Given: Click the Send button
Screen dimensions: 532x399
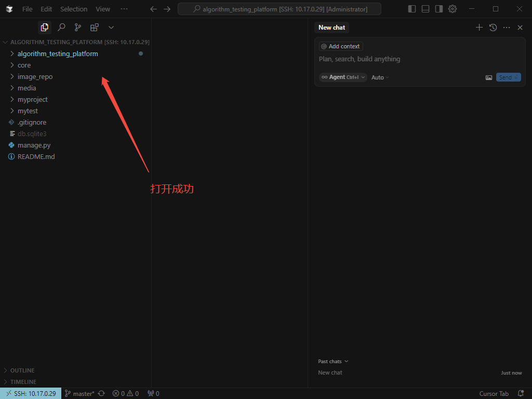Looking at the screenshot, I should point(508,77).
